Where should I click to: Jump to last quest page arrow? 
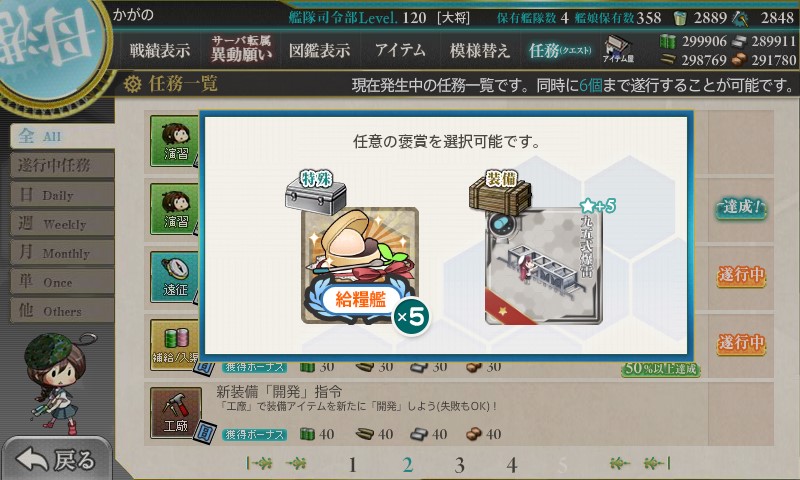pos(657,463)
